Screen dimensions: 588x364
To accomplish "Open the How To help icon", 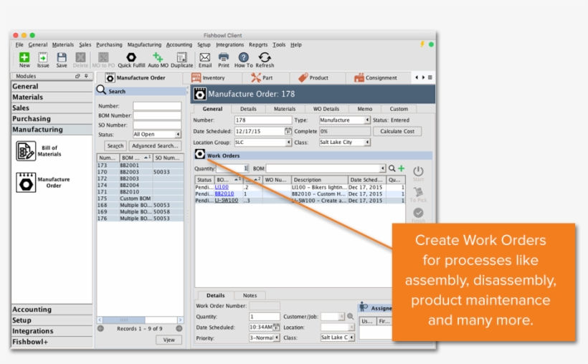I will click(243, 57).
